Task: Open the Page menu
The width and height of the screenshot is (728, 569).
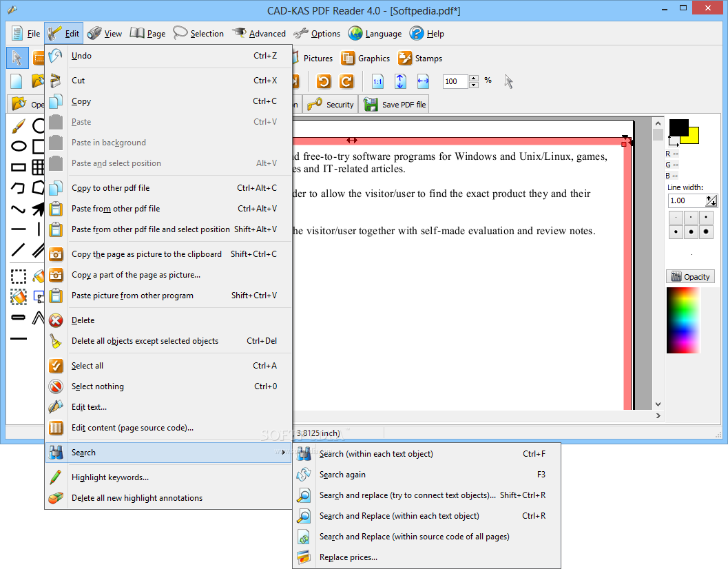Action: coord(147,34)
